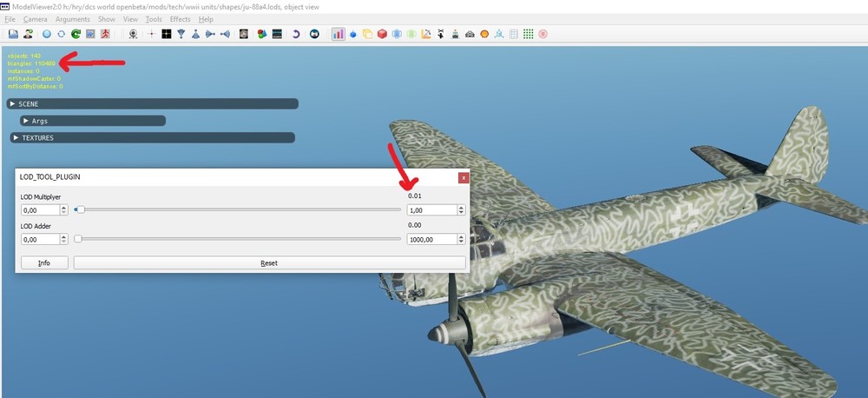
Task: Open the Effects menu
Action: point(180,19)
